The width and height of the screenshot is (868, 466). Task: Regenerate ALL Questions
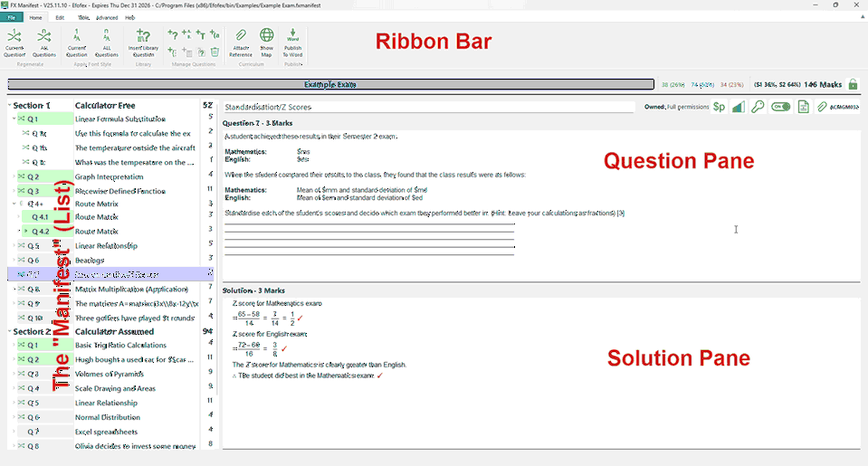click(43, 43)
